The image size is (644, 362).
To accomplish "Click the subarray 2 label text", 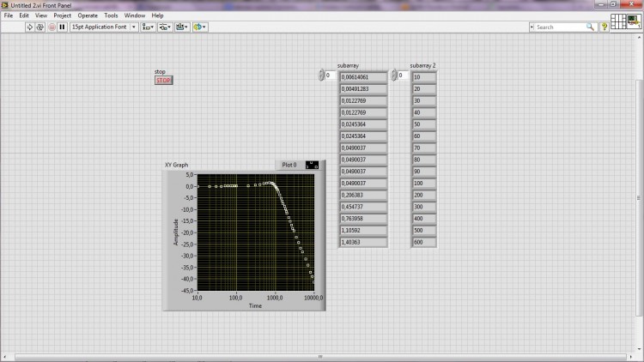I will click(422, 66).
